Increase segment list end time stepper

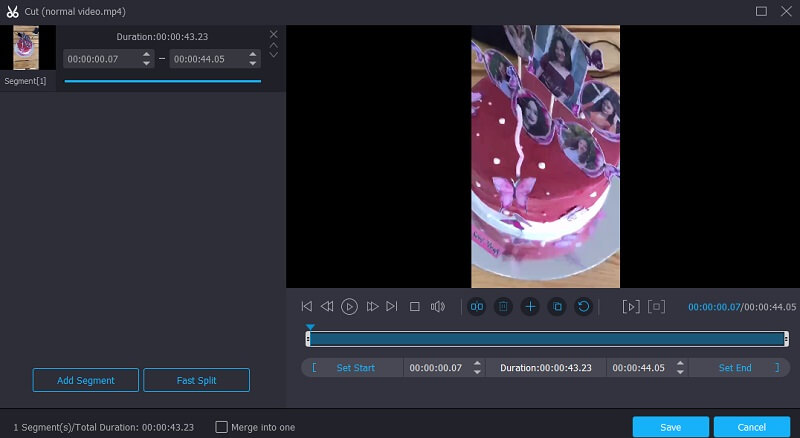[x=253, y=54]
